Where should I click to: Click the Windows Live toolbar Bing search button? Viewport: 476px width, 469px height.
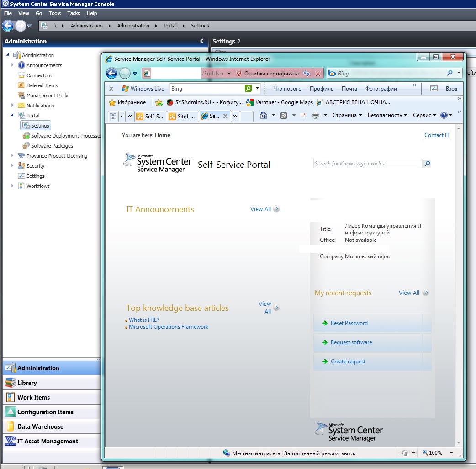click(x=249, y=88)
